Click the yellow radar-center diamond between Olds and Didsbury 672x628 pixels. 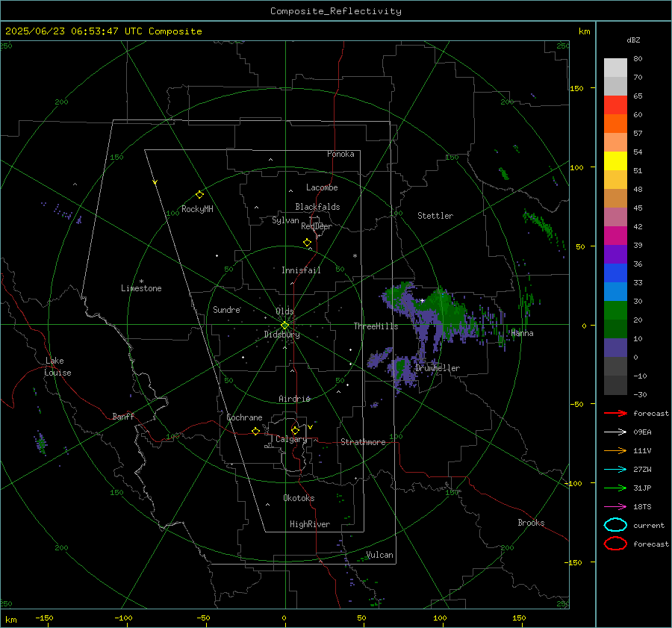(x=284, y=326)
